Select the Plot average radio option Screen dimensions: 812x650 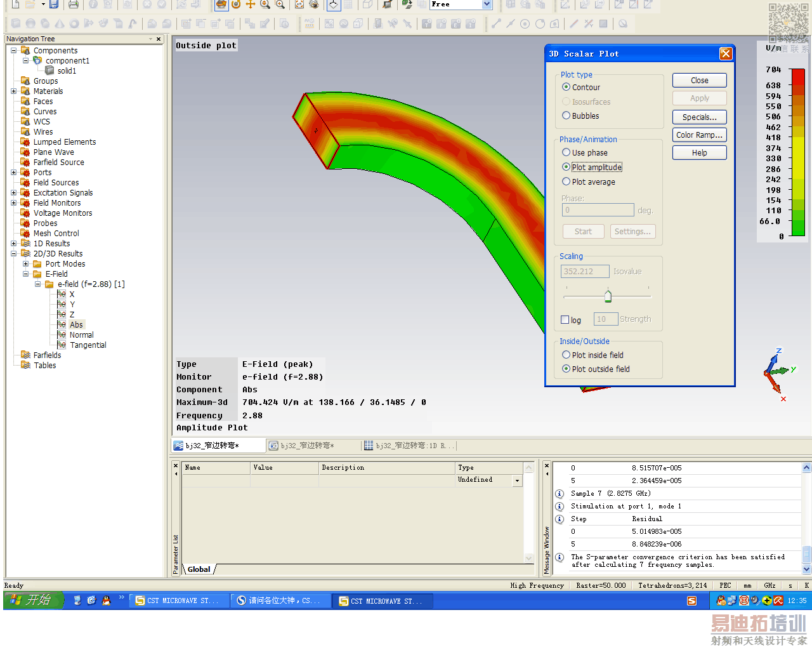tap(566, 182)
